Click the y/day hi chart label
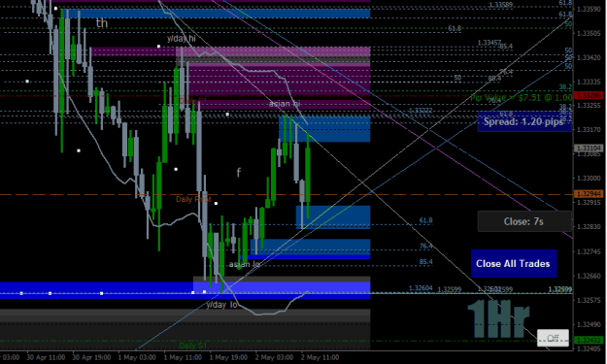The image size is (607, 364). coord(182,38)
